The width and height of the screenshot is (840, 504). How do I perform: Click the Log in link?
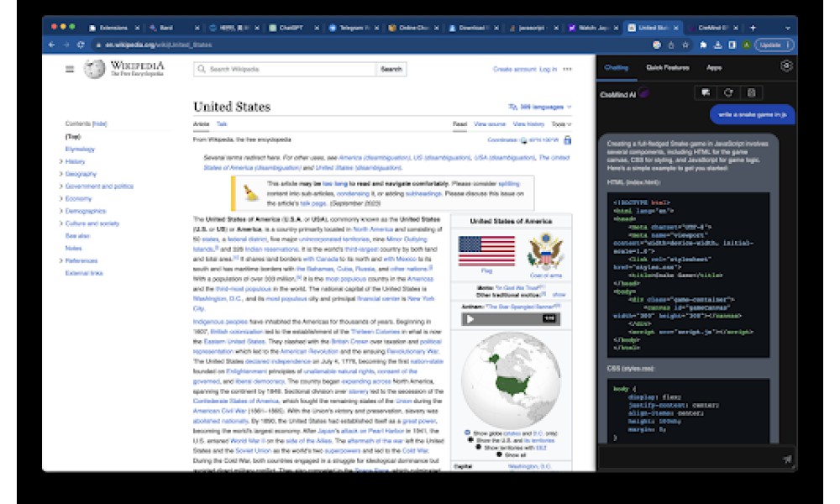[548, 69]
